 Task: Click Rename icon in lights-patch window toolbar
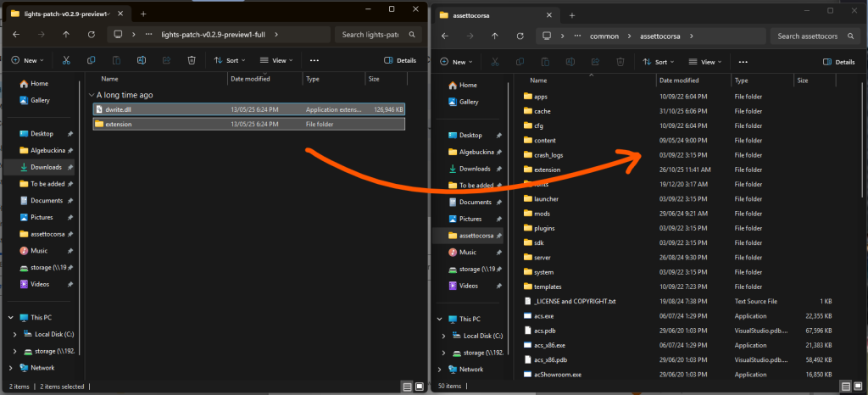(142, 61)
